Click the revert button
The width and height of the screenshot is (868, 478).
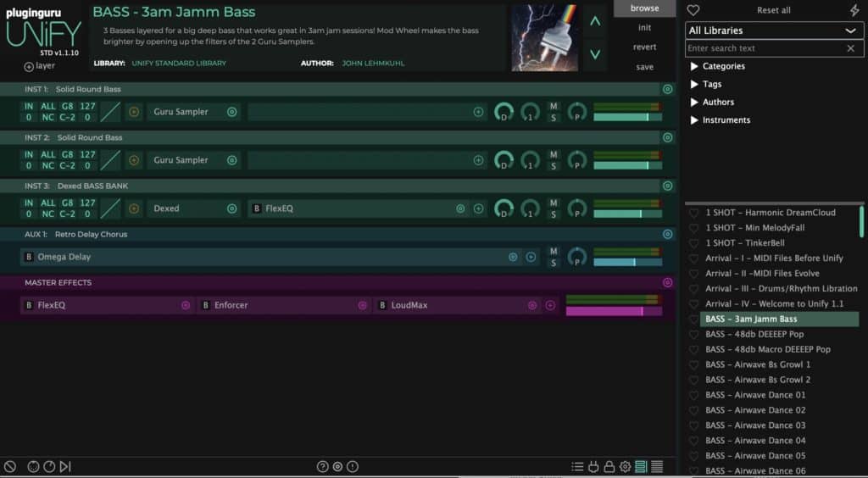click(644, 47)
